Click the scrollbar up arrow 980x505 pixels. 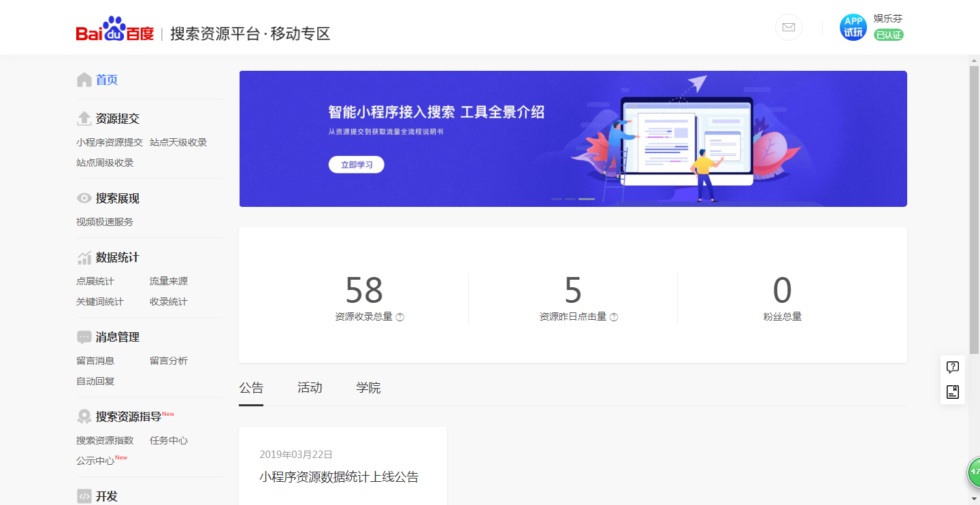[974, 60]
